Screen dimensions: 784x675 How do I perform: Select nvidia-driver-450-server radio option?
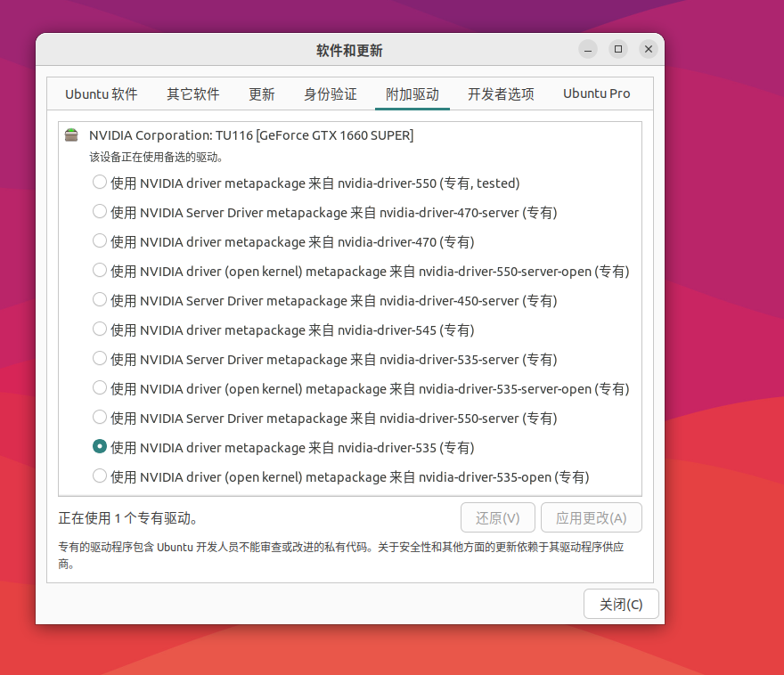[100, 300]
